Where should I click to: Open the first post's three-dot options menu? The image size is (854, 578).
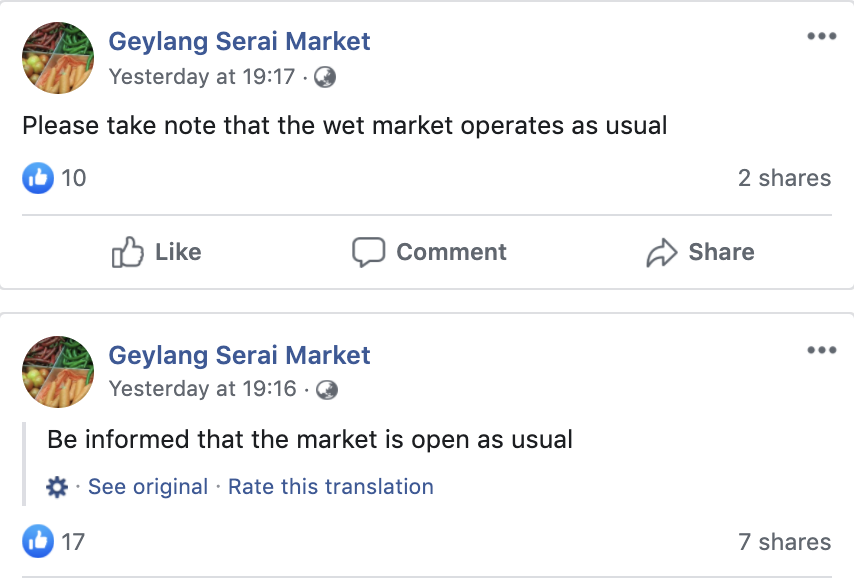(821, 37)
